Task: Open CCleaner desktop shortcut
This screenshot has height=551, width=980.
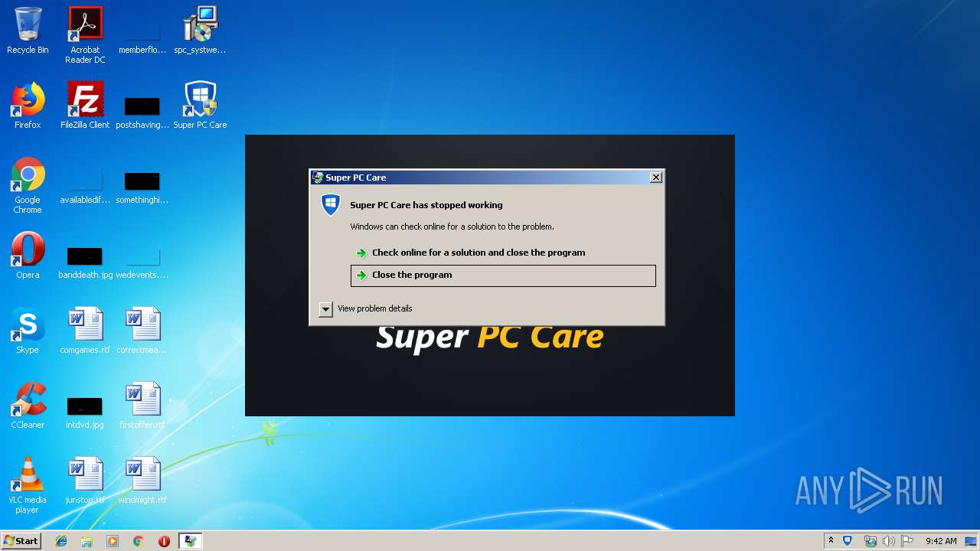Action: pos(28,406)
